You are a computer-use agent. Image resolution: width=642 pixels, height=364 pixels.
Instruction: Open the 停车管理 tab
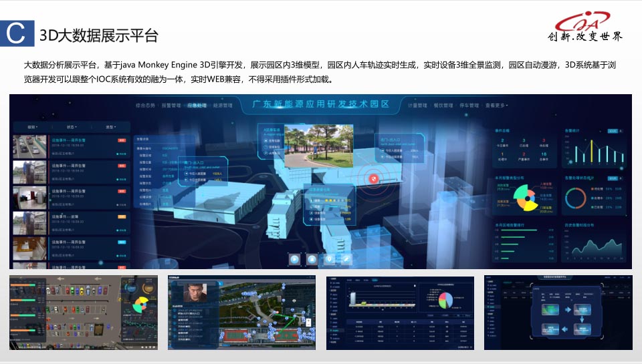coord(470,106)
